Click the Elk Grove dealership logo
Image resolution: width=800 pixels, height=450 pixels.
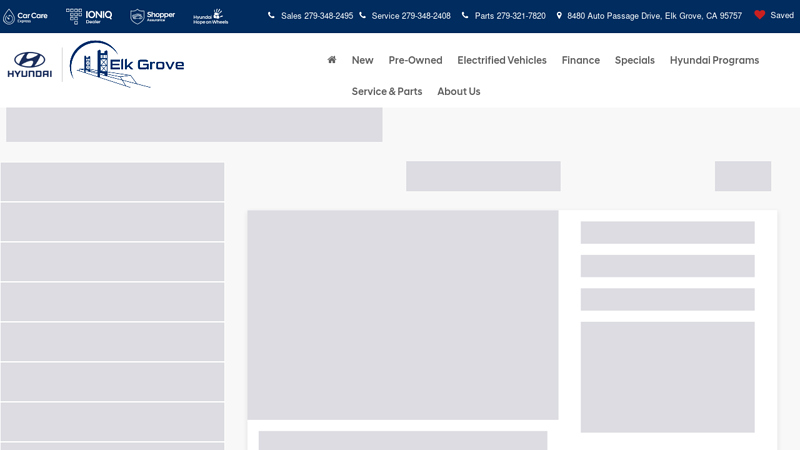(x=127, y=65)
